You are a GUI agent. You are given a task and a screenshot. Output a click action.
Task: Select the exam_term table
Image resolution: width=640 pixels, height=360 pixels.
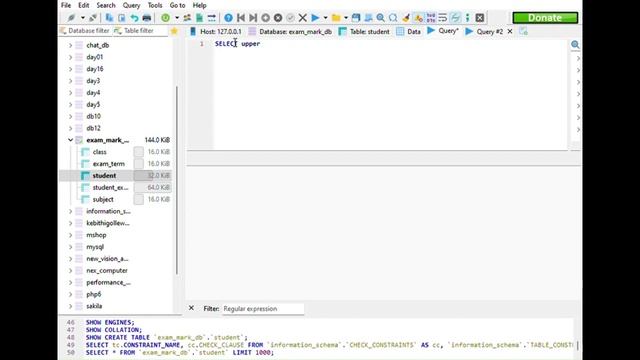(109, 164)
